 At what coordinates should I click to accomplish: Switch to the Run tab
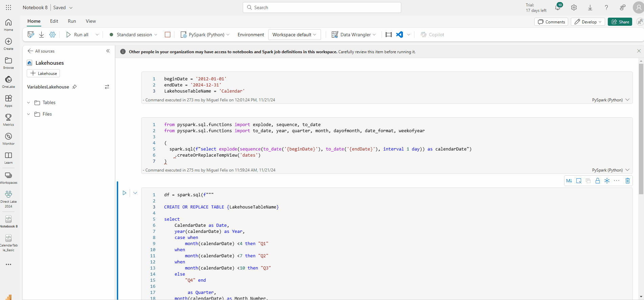click(x=72, y=21)
